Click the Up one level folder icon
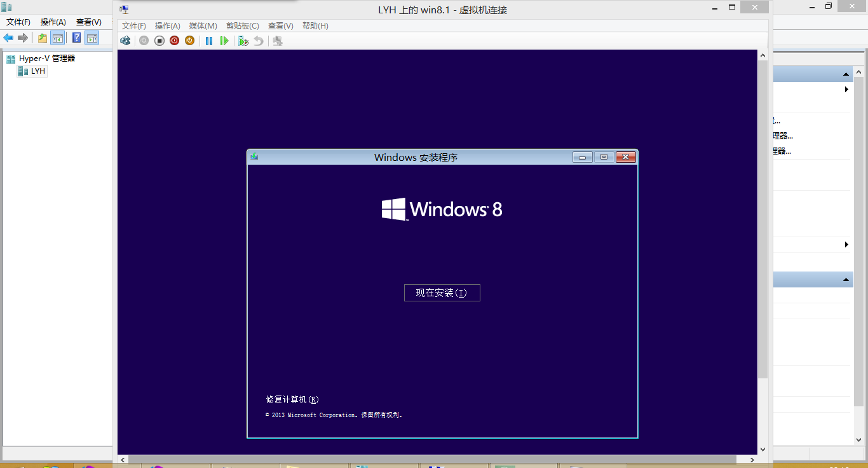This screenshot has width=868, height=468. click(43, 38)
